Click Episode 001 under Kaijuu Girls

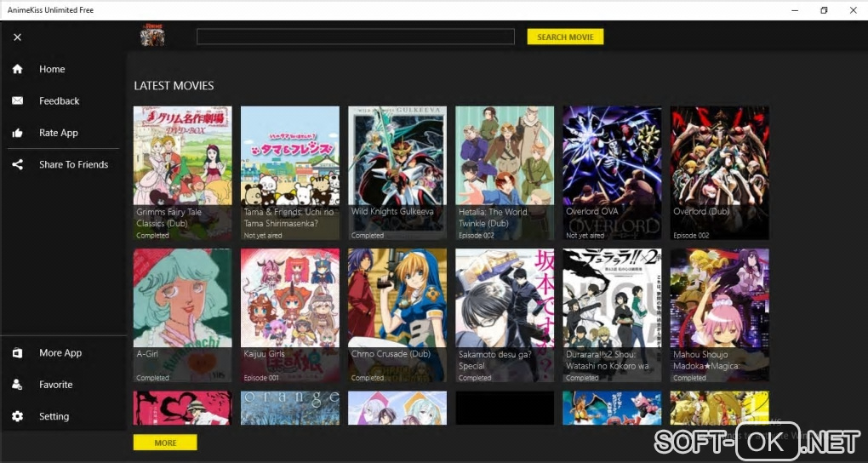(261, 378)
